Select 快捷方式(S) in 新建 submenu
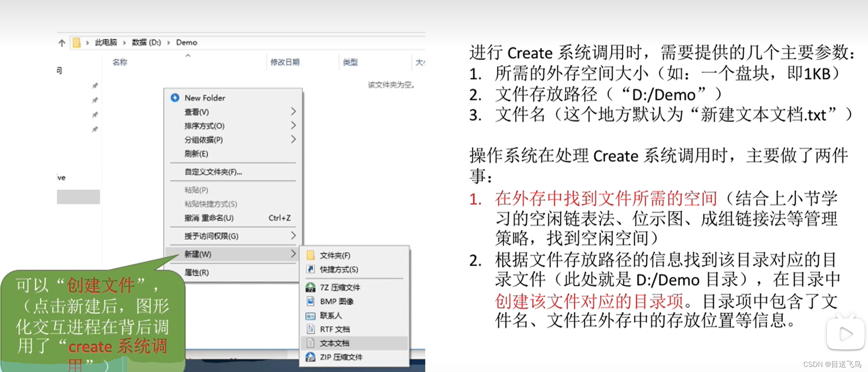The image size is (868, 372). click(x=354, y=269)
